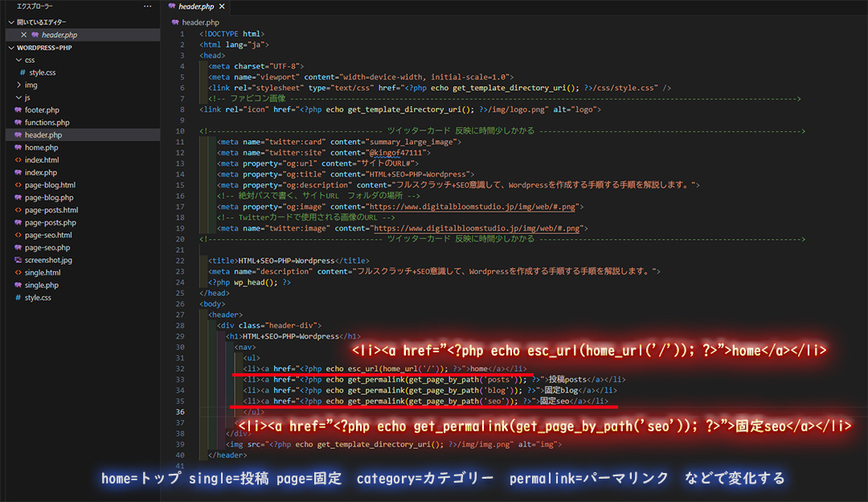
Task: Open the og:image URL link on line 17
Action: pos(473,207)
